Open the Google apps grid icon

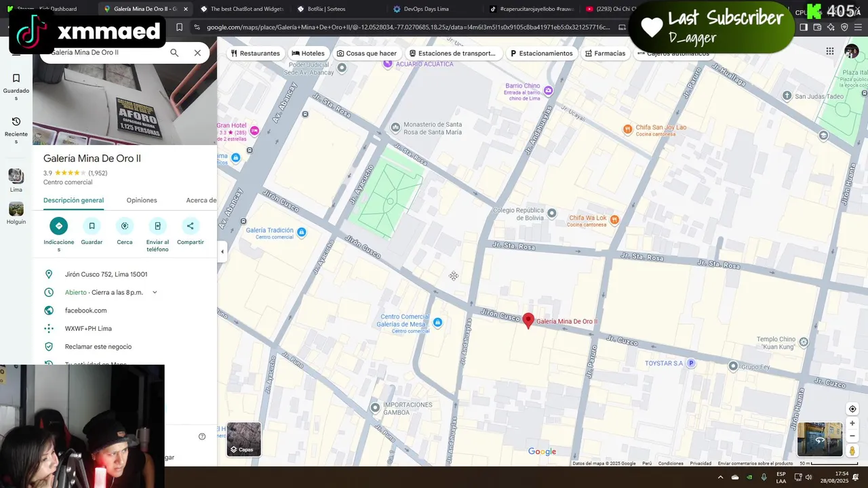(830, 52)
